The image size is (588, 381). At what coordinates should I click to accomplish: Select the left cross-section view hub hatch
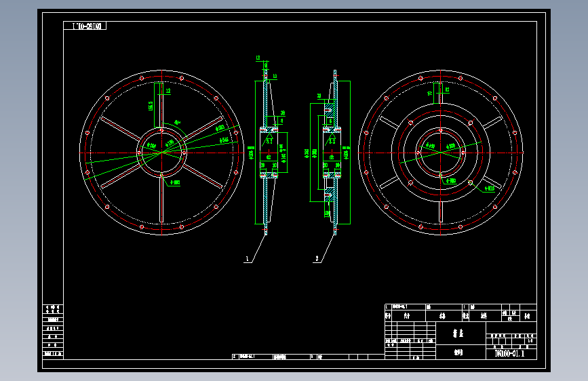pos(269,129)
